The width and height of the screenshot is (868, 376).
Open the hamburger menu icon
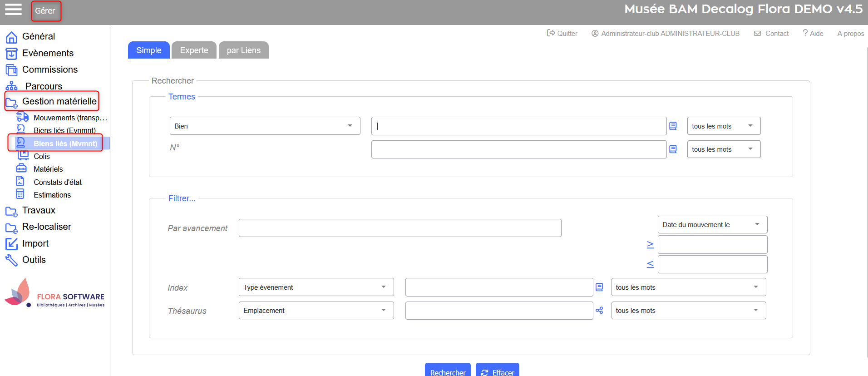click(x=13, y=10)
